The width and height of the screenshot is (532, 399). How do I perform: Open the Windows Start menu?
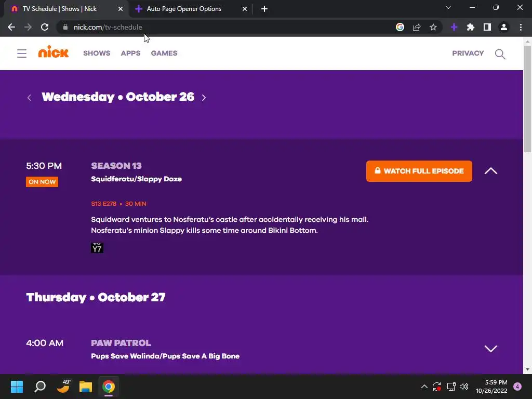coord(17,387)
